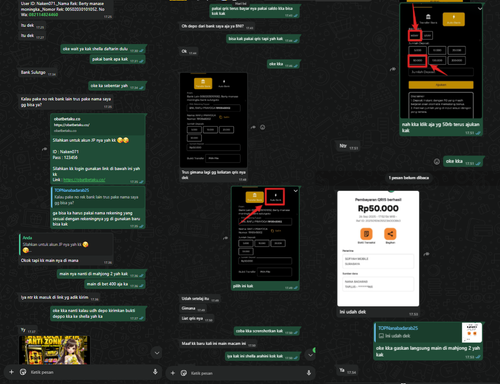Select the 'Udah setelaj itu' message
Viewport: 500px width, 384px height.
pos(200,299)
